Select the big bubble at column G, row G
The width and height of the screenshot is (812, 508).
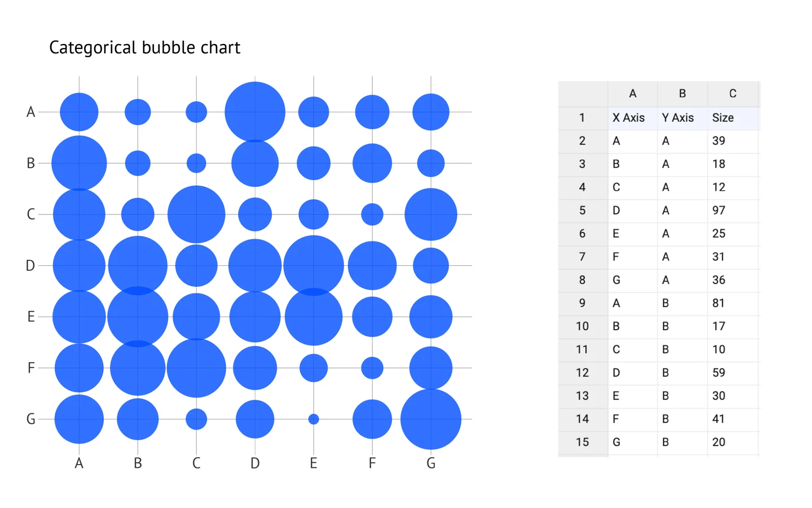click(431, 419)
